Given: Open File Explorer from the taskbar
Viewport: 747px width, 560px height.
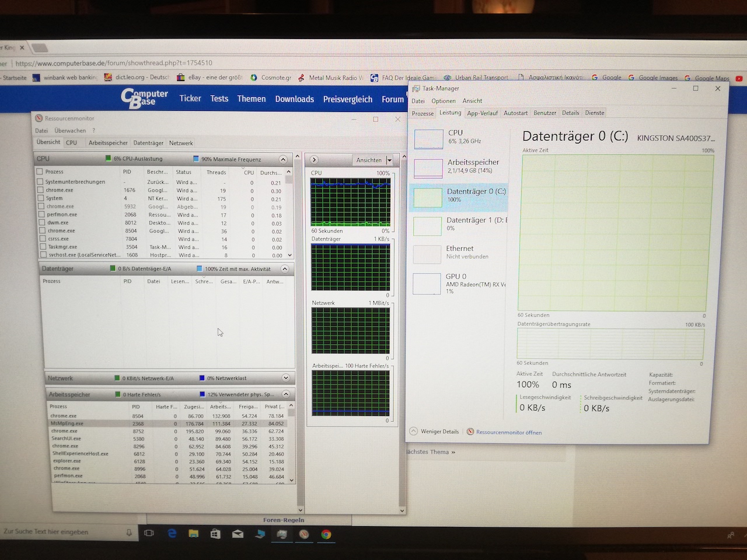Looking at the screenshot, I should (194, 533).
